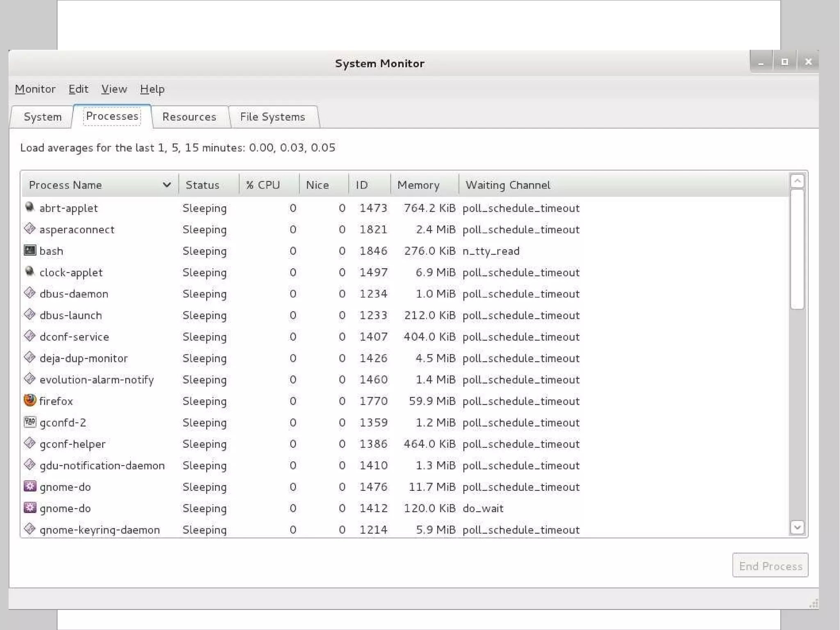Click the scrollbar up arrow
This screenshot has width=840, height=630.
tap(797, 181)
